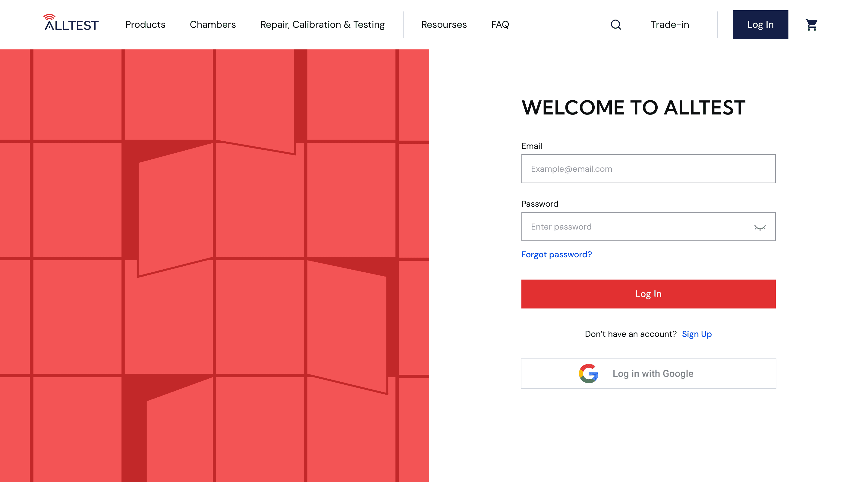Submit with the red Log In button
Viewport: 868px width, 482px height.
pos(648,294)
